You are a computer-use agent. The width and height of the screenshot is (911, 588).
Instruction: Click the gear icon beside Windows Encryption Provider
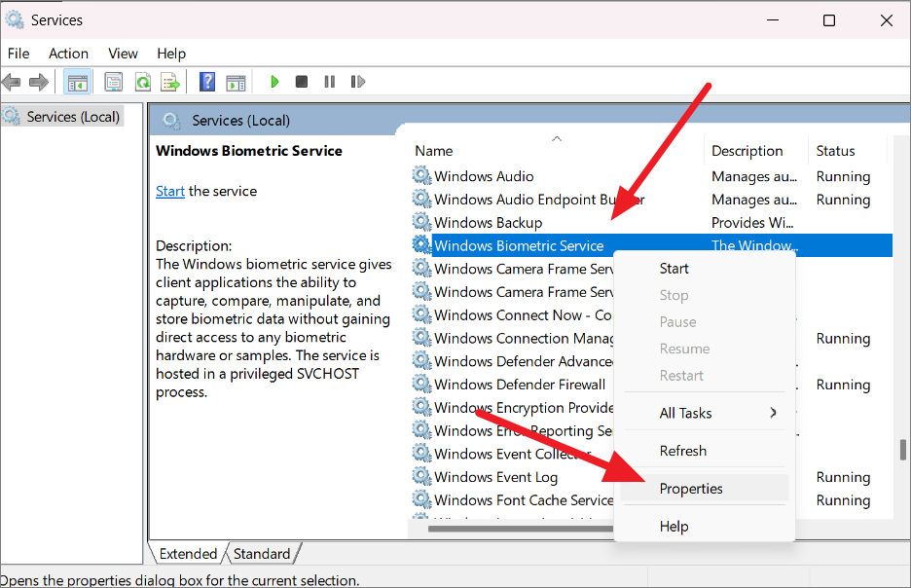(x=421, y=407)
